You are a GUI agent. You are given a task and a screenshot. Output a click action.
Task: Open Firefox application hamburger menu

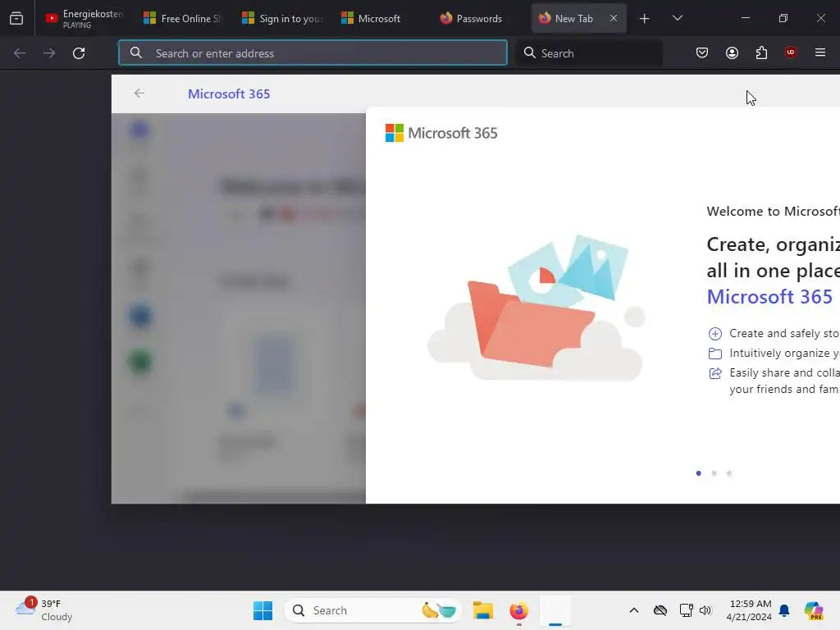(820, 52)
